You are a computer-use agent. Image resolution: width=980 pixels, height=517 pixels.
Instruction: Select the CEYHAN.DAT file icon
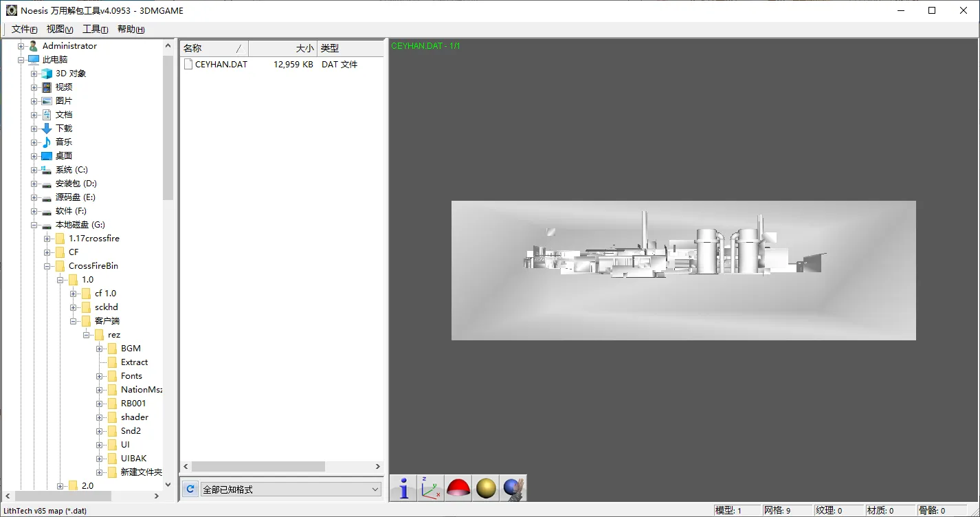point(188,64)
